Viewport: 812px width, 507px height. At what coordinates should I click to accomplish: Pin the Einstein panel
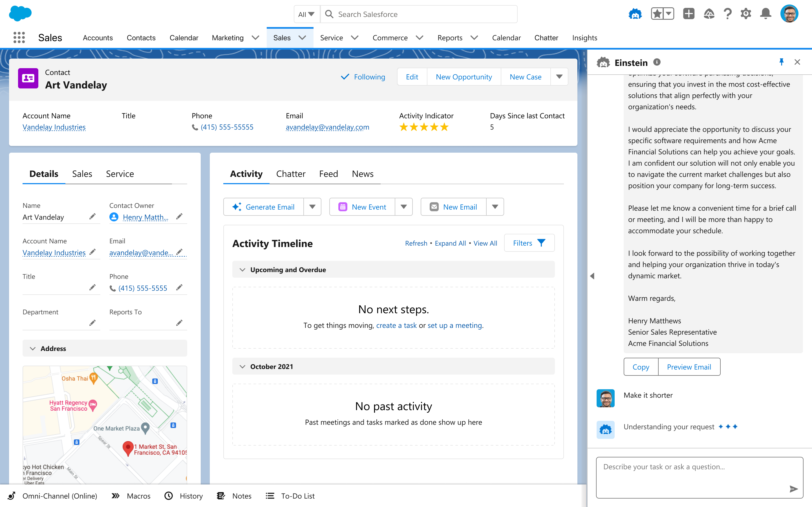(782, 62)
